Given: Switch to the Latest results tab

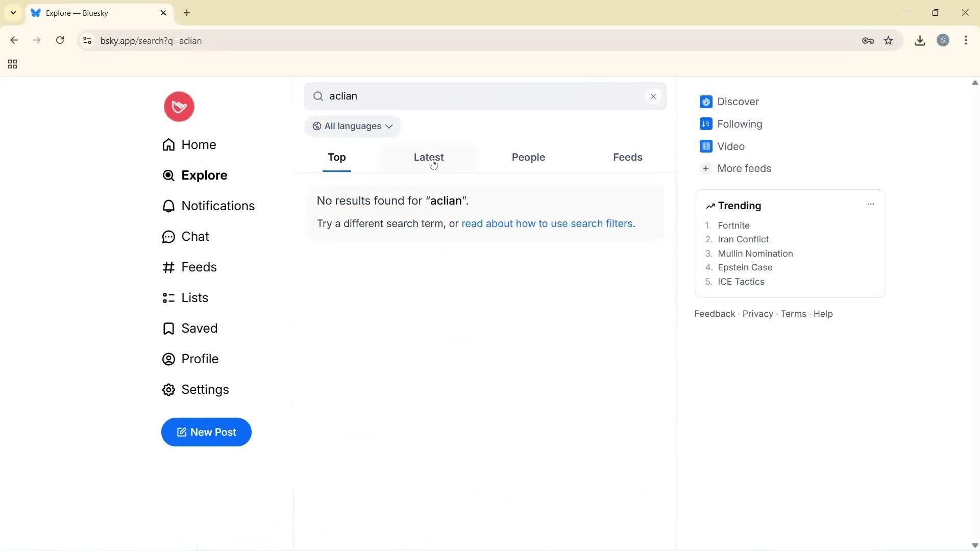Looking at the screenshot, I should pos(429,157).
